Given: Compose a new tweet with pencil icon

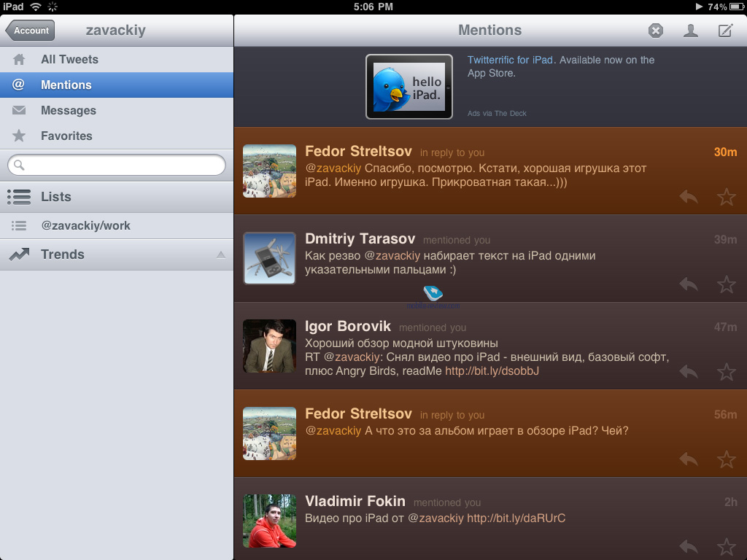Looking at the screenshot, I should tap(726, 31).
